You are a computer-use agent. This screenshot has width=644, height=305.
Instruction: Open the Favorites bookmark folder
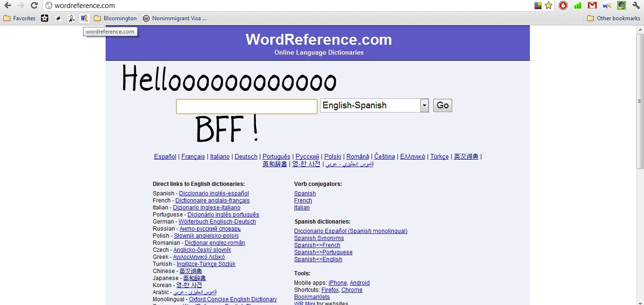click(19, 18)
